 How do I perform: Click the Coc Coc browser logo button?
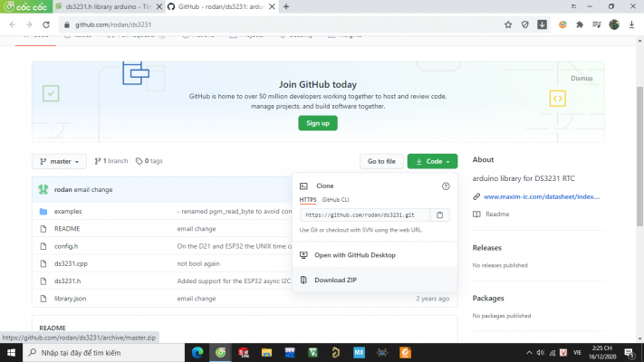click(x=26, y=6)
